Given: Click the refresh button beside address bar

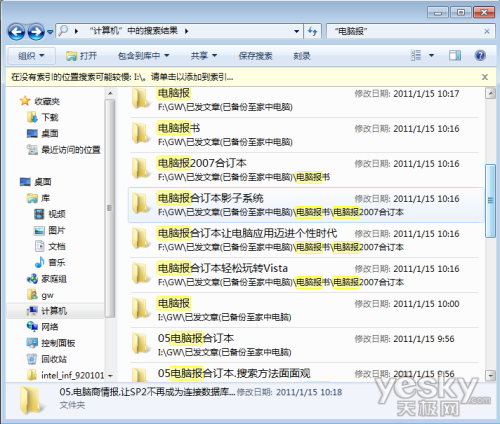Looking at the screenshot, I should click(312, 31).
